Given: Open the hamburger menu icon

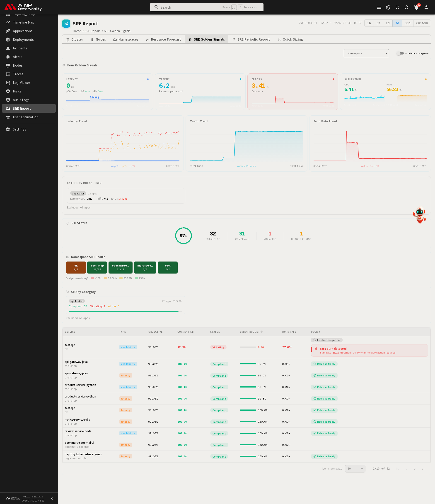Looking at the screenshot, I should click(379, 7).
